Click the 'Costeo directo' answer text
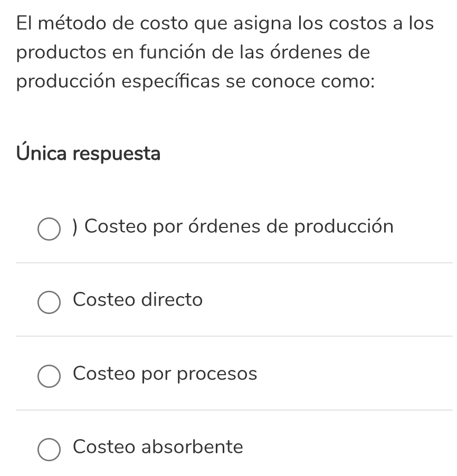 coord(138,300)
